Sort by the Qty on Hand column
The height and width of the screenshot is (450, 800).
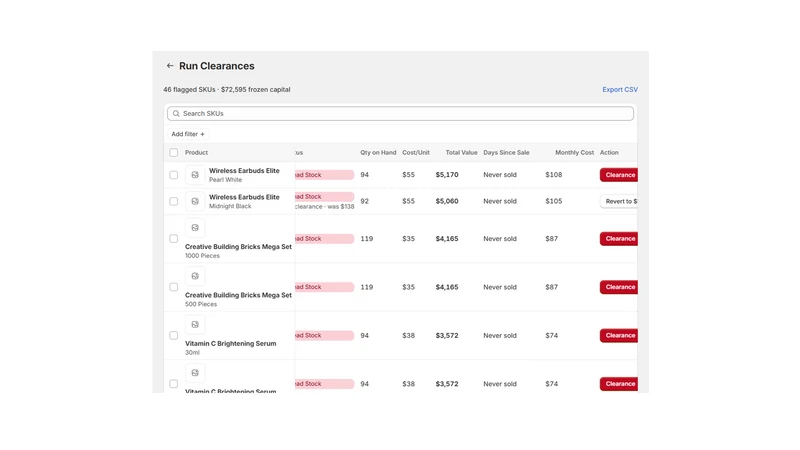tap(378, 153)
